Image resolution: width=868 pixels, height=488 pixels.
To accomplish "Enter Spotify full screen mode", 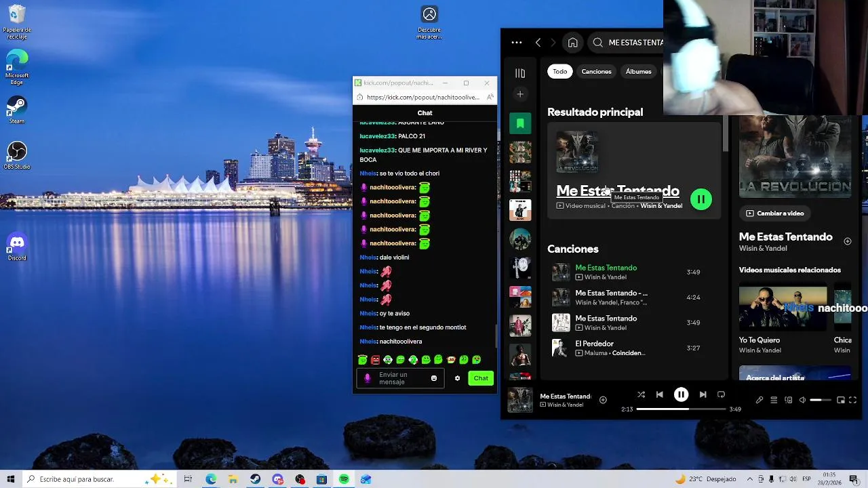I will (853, 401).
